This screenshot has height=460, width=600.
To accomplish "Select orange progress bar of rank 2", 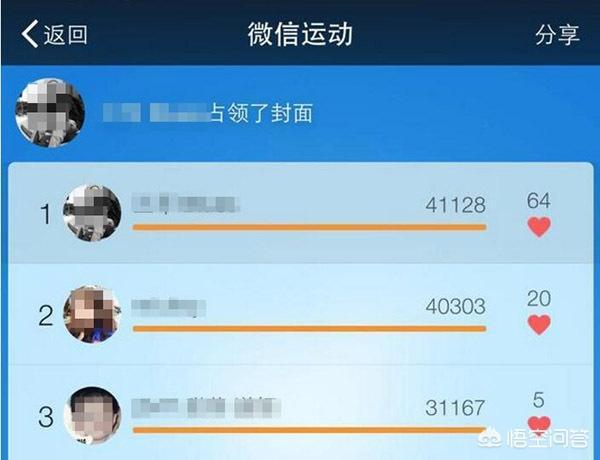I will click(310, 329).
